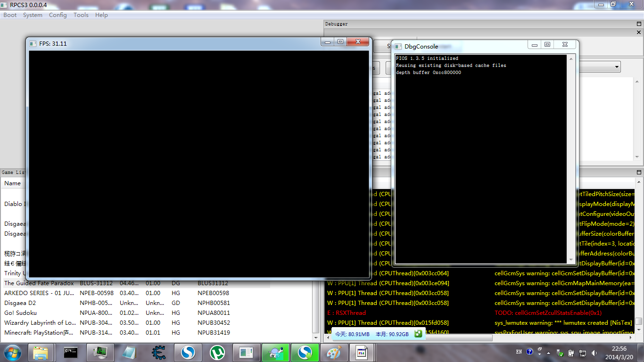Click the Name column header
The height and width of the screenshot is (362, 644).
[13, 183]
